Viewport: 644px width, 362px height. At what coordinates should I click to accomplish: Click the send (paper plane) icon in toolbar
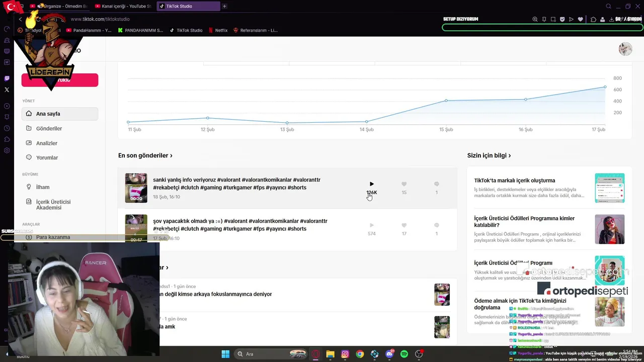(571, 19)
